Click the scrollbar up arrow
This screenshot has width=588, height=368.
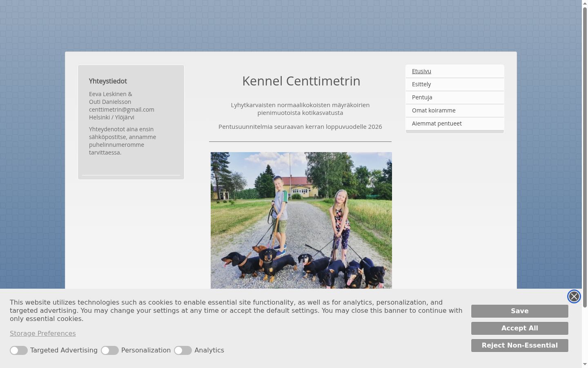585,3
